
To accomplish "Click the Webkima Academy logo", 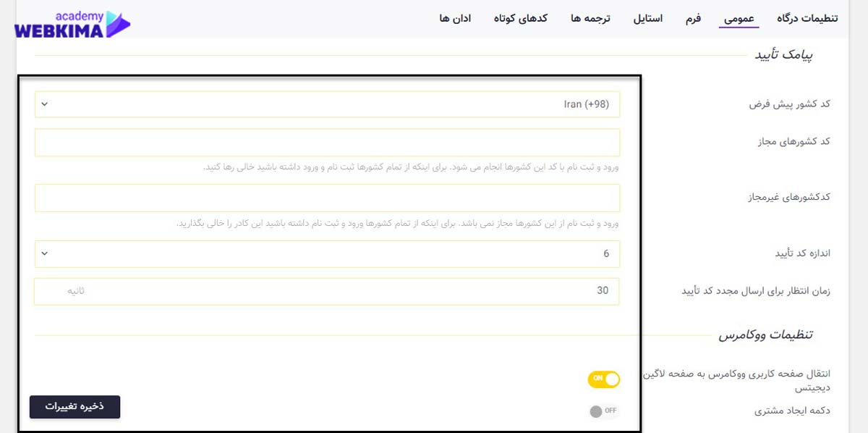I will click(72, 24).
